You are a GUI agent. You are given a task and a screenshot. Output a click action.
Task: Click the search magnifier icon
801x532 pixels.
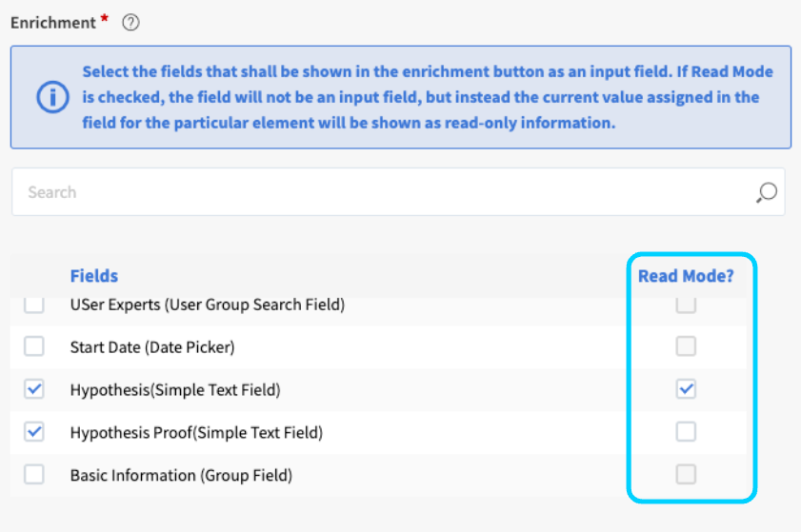[x=766, y=193]
